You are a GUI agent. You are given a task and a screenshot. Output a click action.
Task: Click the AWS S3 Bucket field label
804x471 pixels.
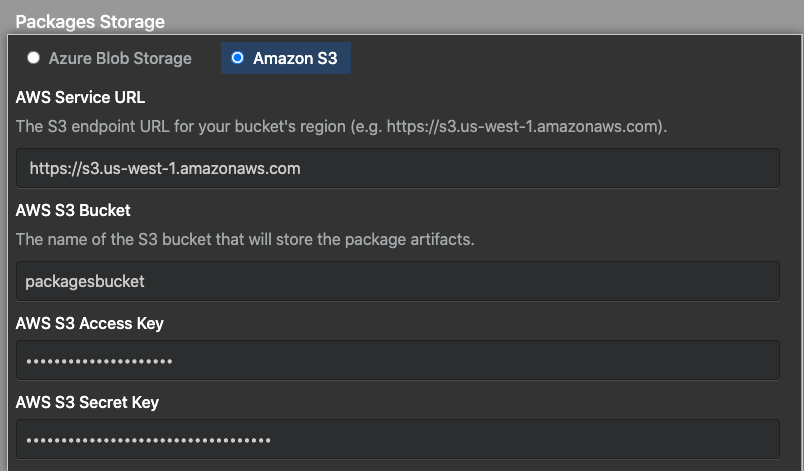[x=73, y=210]
